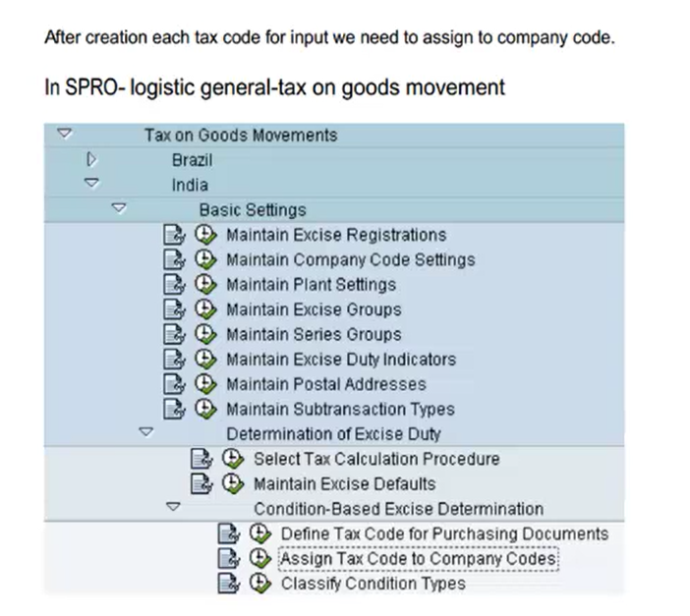Execute icon beside Define Tax Code for Purchasing Documents

click(x=260, y=533)
